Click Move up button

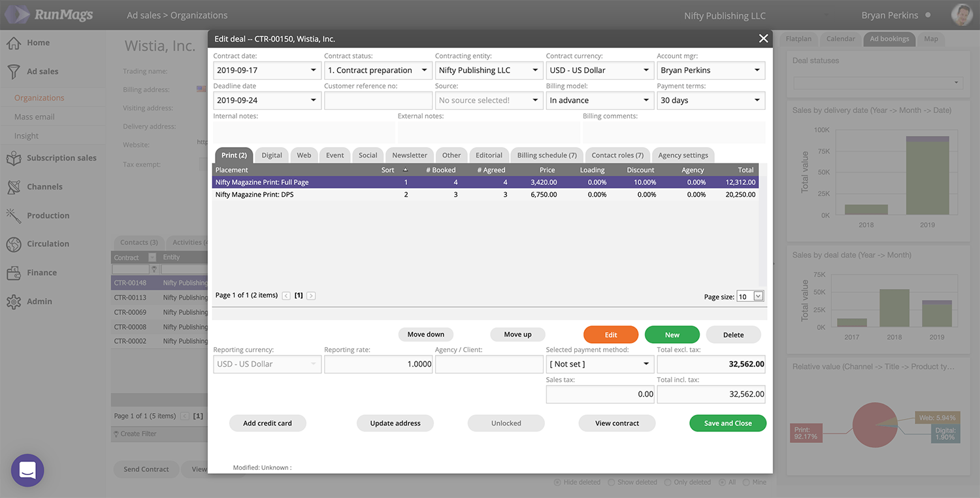point(517,335)
